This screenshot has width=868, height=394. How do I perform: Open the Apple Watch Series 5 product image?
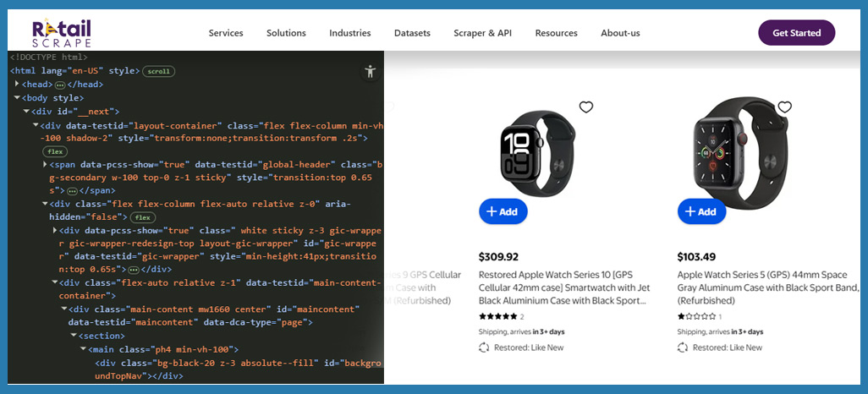coord(740,153)
